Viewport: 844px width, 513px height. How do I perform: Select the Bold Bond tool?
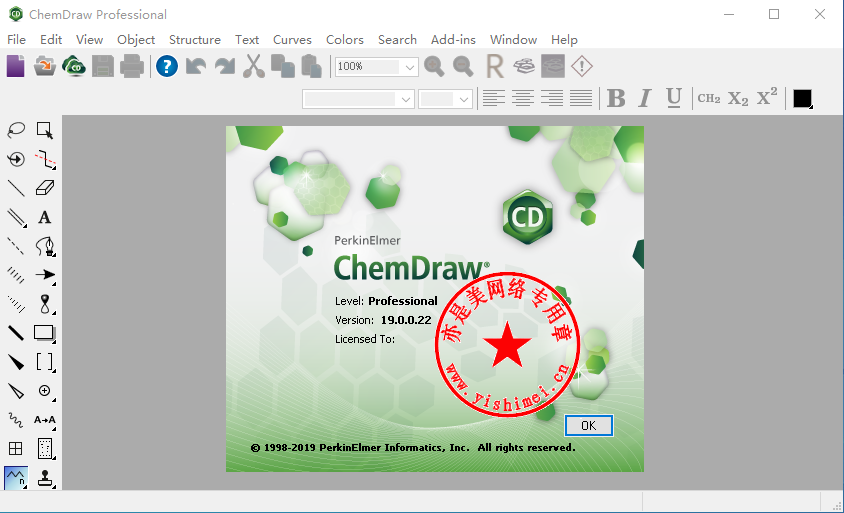pyautogui.click(x=16, y=333)
